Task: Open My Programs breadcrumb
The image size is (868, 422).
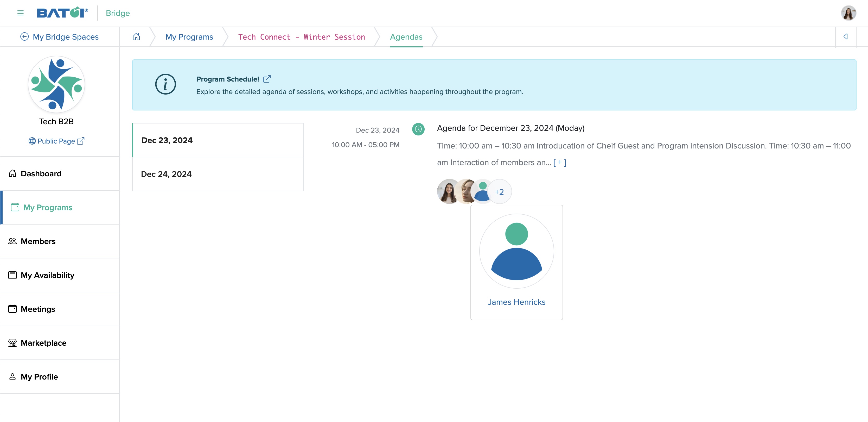Action: click(x=189, y=37)
